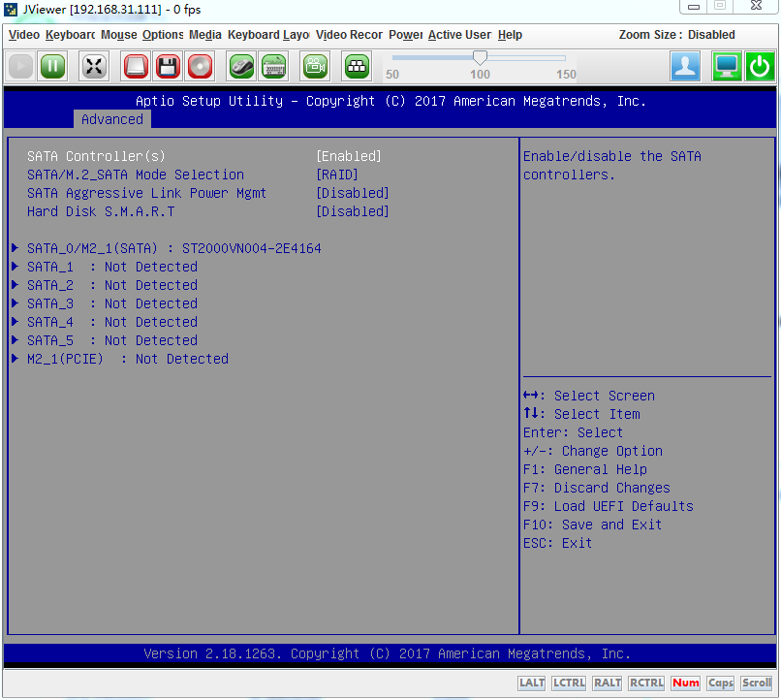The width and height of the screenshot is (781, 700).
Task: Toggle the Num lock indicator
Action: pos(685,683)
